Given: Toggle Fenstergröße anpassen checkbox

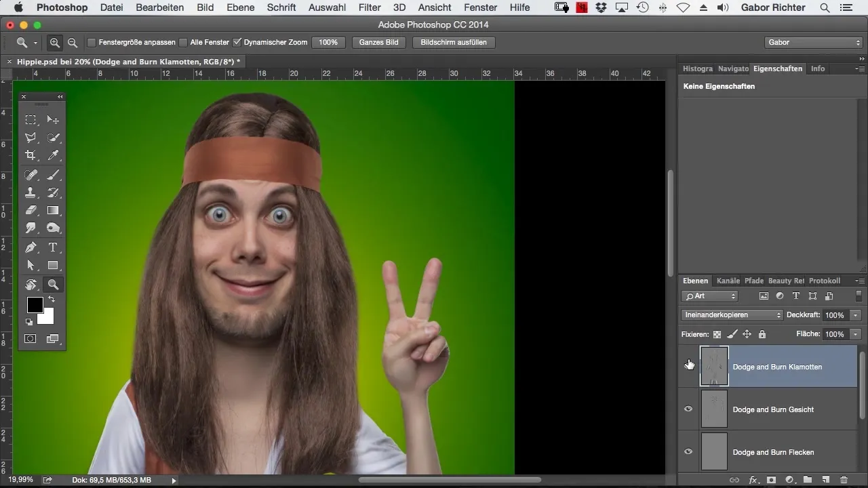Looking at the screenshot, I should click(x=92, y=42).
